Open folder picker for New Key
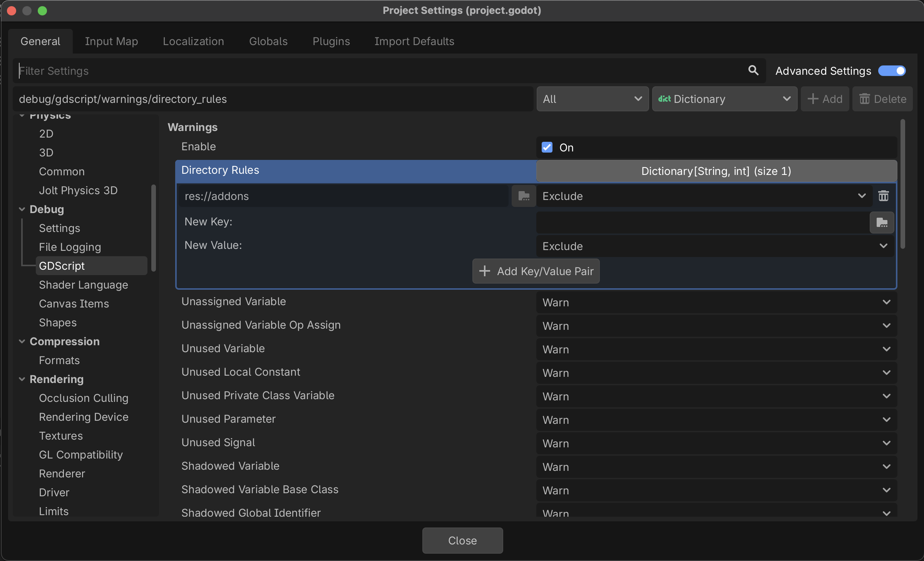This screenshot has height=561, width=924. 882,222
